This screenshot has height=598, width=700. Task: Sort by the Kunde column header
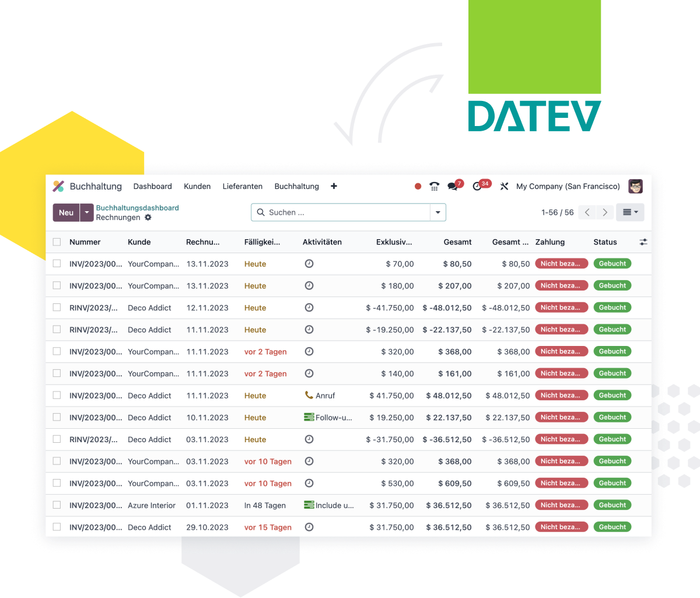click(139, 242)
